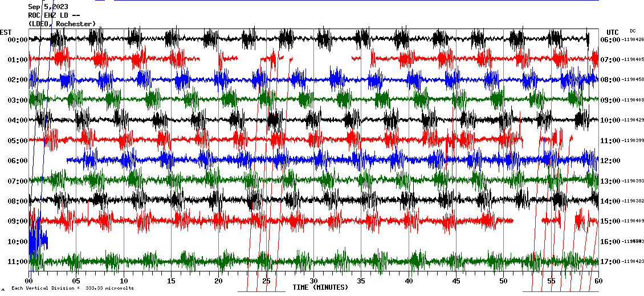Click the 20 minute tick label
This screenshot has height=296, width=644.
pos(218,281)
